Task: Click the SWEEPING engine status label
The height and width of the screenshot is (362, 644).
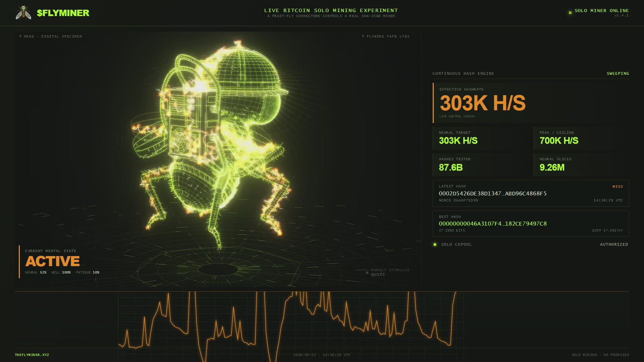Action: click(618, 73)
